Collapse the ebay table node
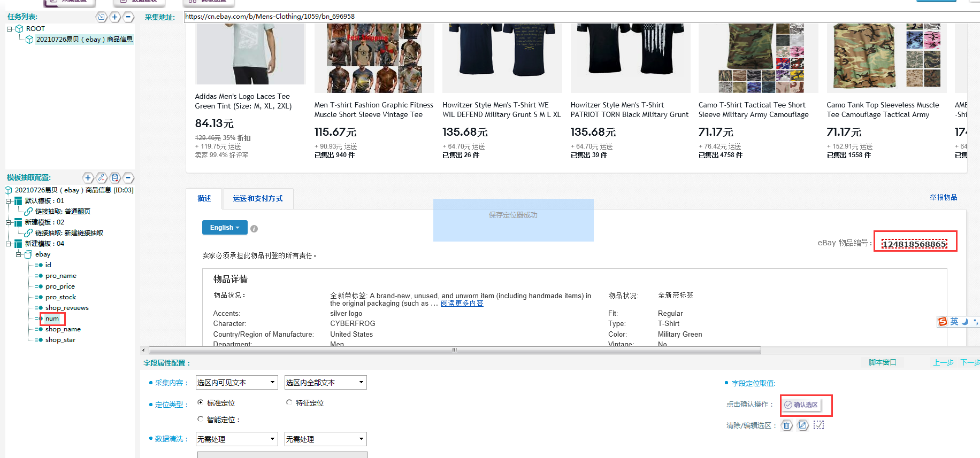 tap(18, 254)
